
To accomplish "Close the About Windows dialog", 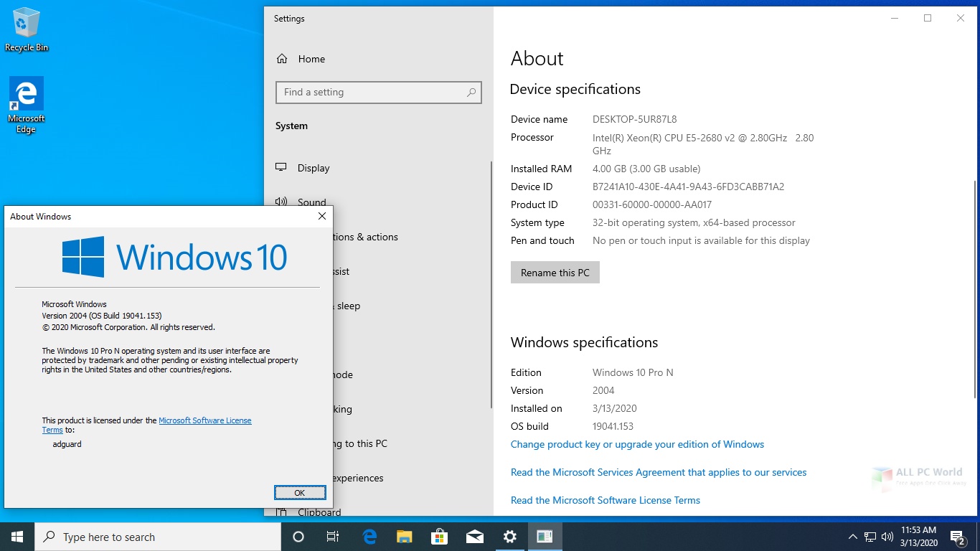I will 322,216.
